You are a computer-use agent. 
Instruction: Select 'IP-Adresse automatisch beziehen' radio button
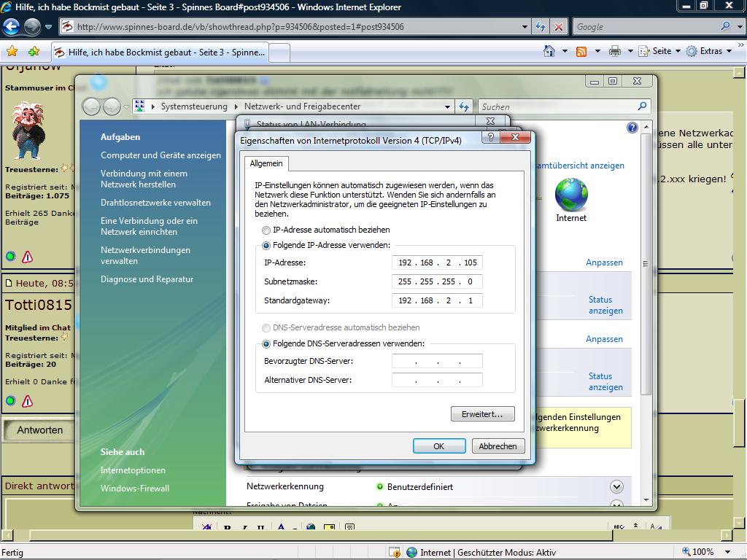(x=266, y=230)
